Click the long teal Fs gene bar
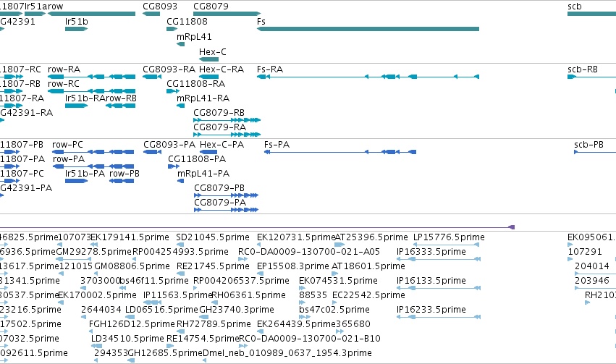Viewport: 616px width, 364px height. [x=368, y=29]
